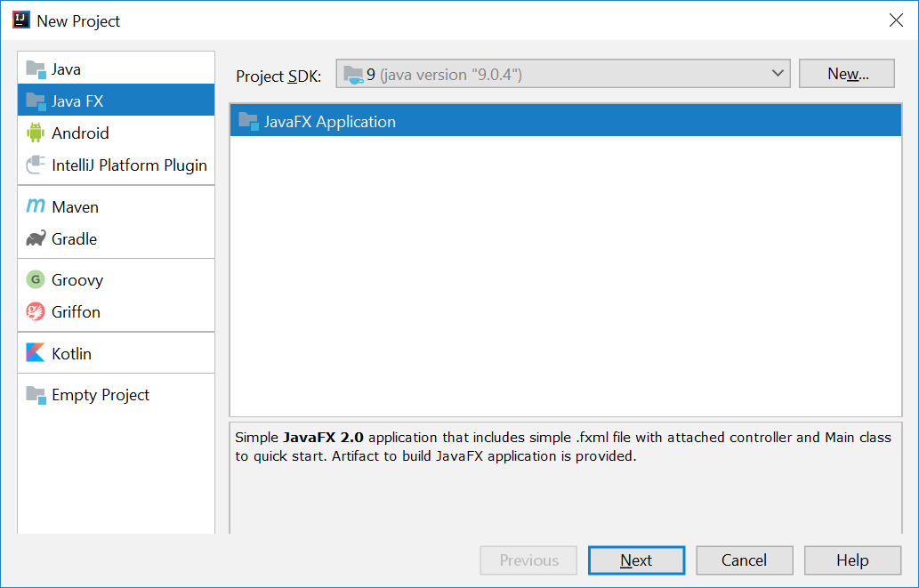Select the JavaFX Application template

click(329, 122)
